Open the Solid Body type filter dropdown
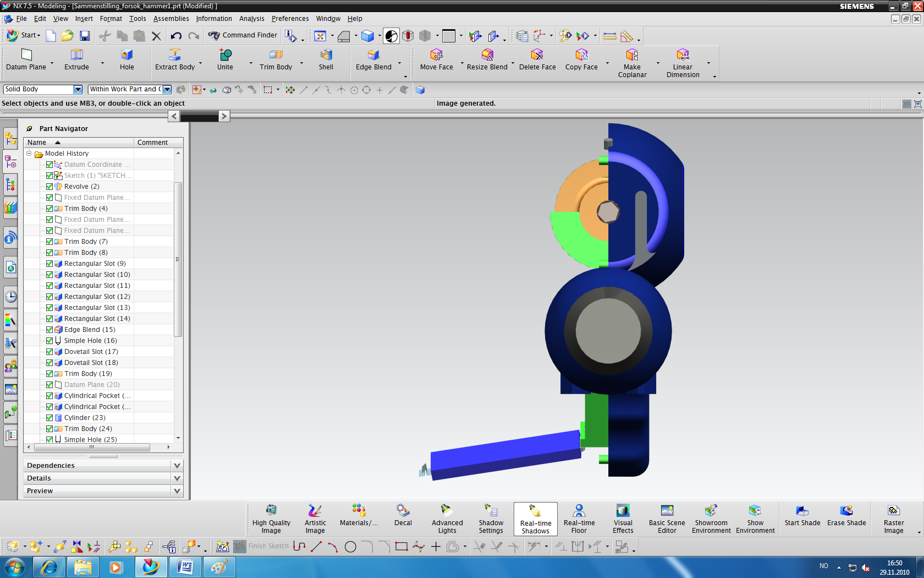The height and width of the screenshot is (578, 924). point(78,89)
